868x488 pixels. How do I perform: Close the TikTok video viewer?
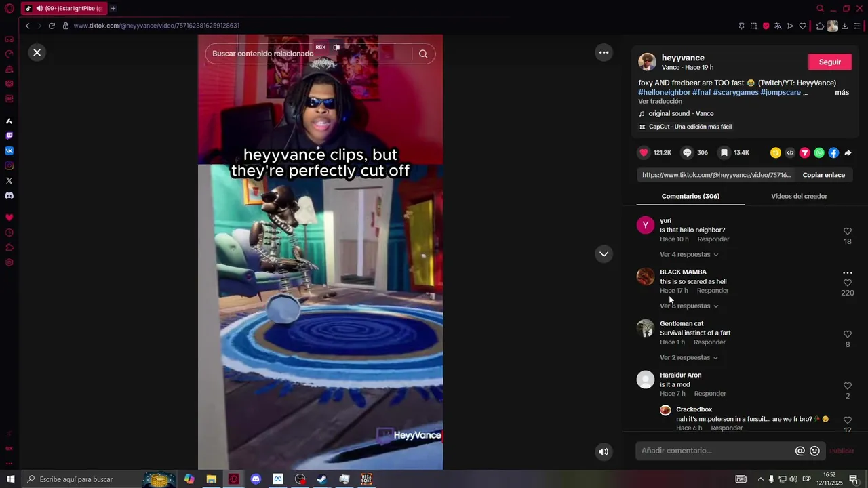click(37, 52)
